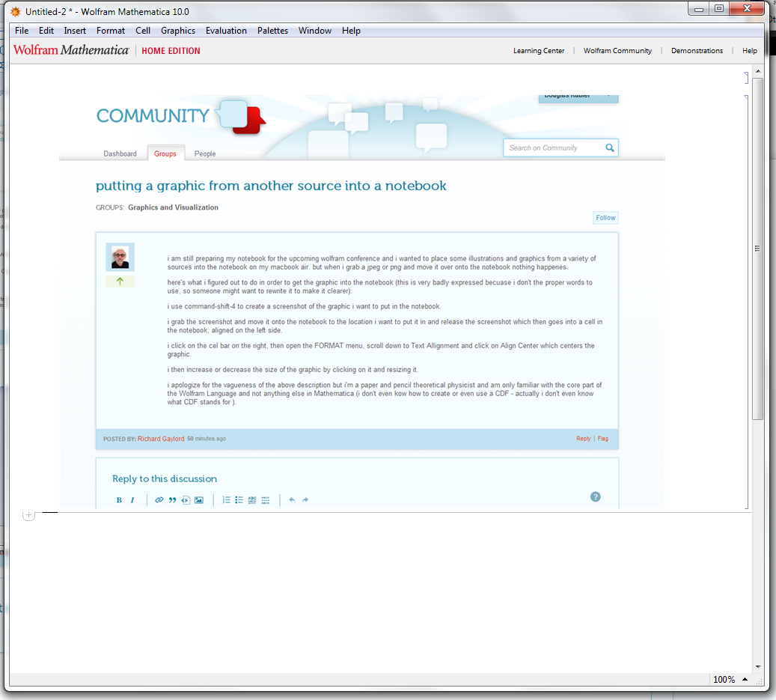The height and width of the screenshot is (700, 776).
Task: Click the numbered list icon
Action: coord(226,500)
